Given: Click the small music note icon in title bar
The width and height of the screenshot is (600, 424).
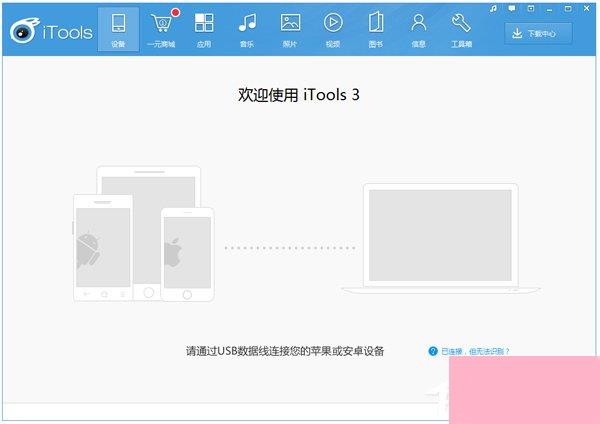Looking at the screenshot, I should coord(494,8).
